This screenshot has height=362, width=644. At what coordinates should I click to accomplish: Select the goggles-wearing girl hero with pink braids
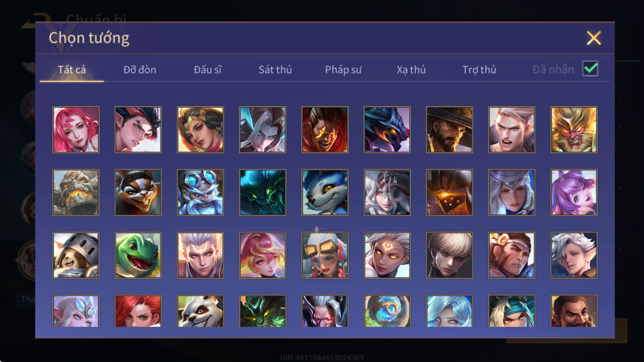tap(325, 255)
